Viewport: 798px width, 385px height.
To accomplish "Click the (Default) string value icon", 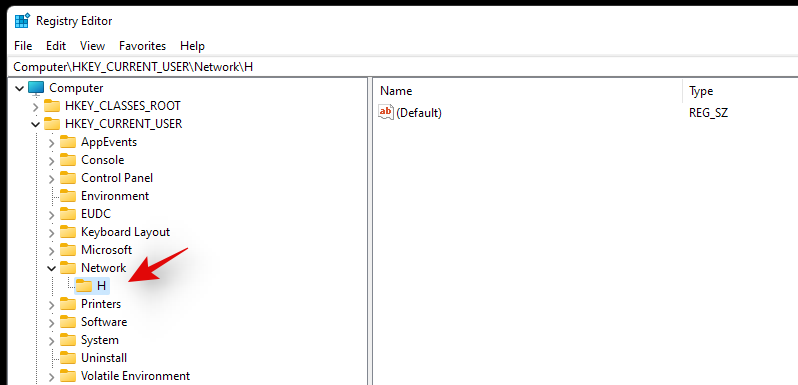I will coord(386,113).
